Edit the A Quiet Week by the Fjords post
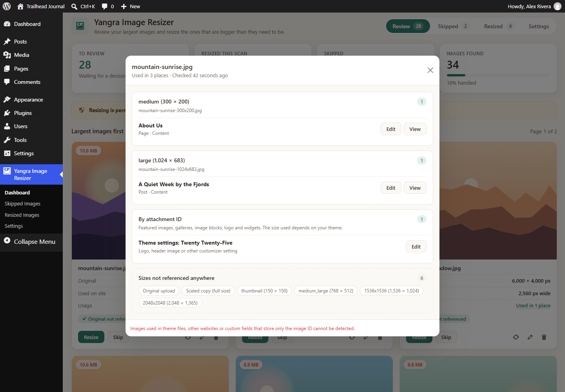The image size is (565, 392). [x=391, y=188]
